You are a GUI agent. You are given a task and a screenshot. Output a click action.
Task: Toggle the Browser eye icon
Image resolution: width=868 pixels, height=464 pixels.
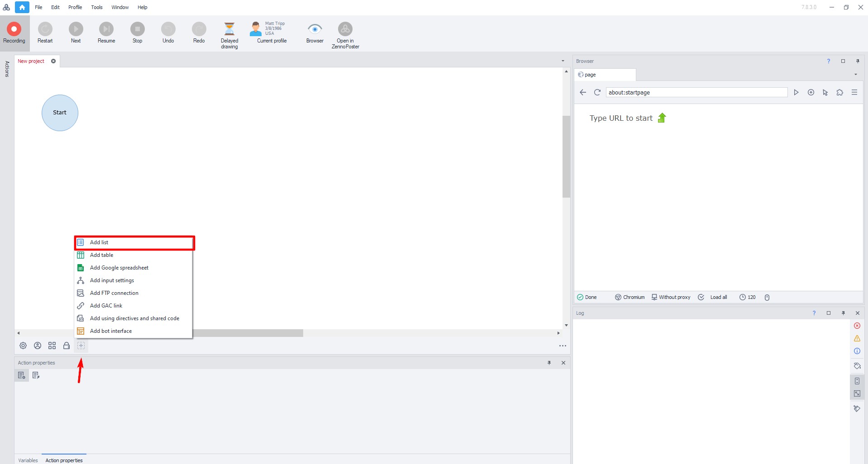(x=315, y=29)
